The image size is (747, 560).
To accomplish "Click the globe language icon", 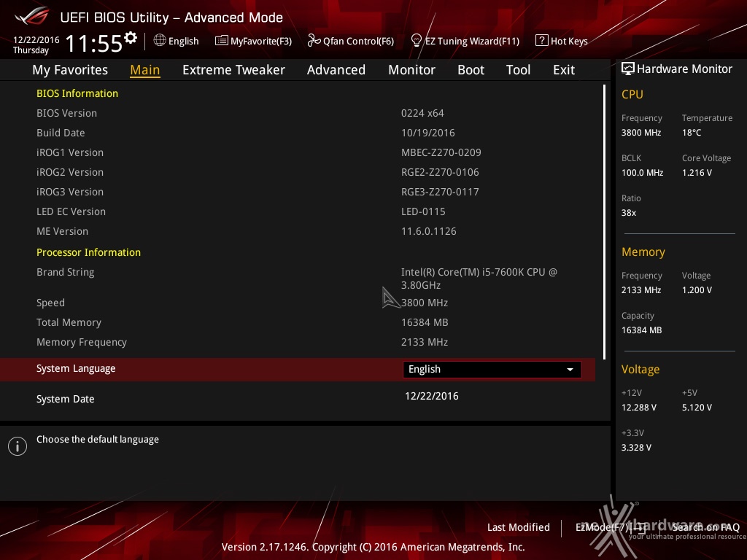I will 160,41.
